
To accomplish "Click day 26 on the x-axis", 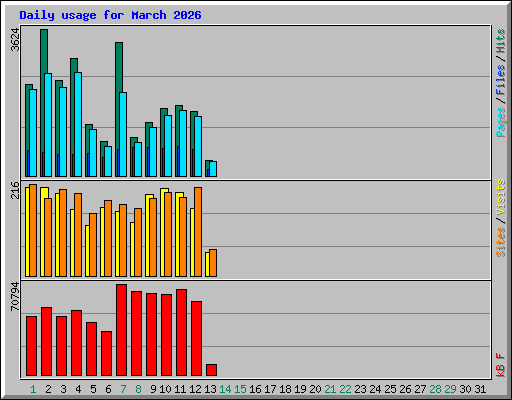I will [x=405, y=389].
